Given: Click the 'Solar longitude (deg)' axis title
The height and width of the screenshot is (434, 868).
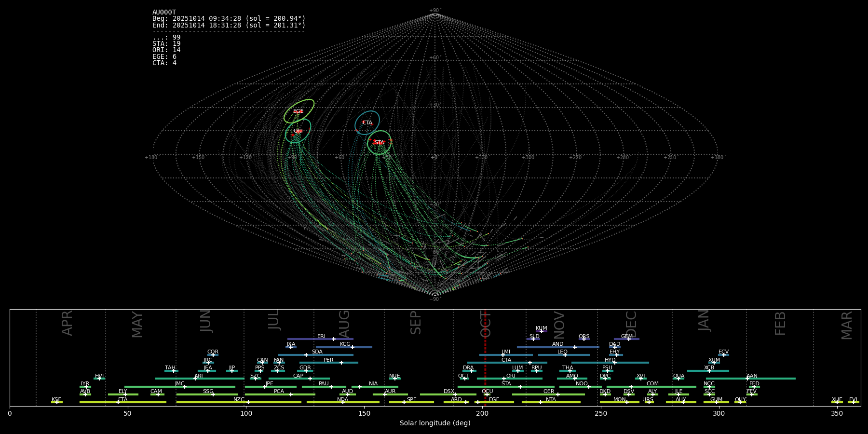Looking at the screenshot, I should [435, 423].
